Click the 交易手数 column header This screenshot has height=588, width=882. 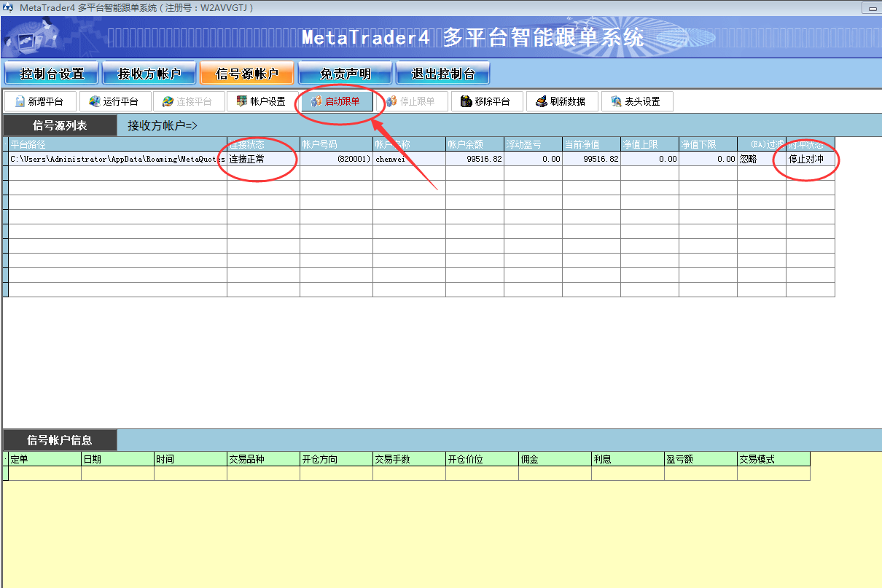tap(409, 459)
